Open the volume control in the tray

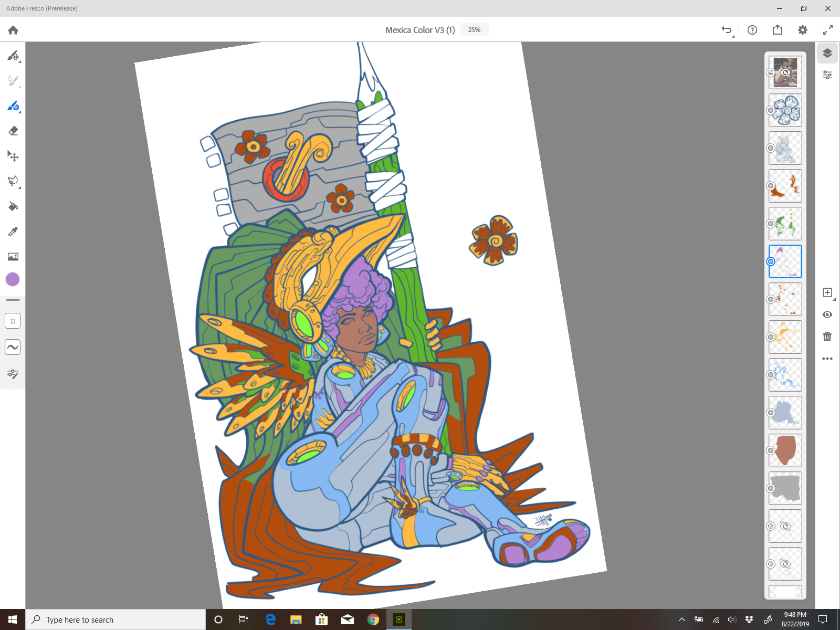point(732,619)
